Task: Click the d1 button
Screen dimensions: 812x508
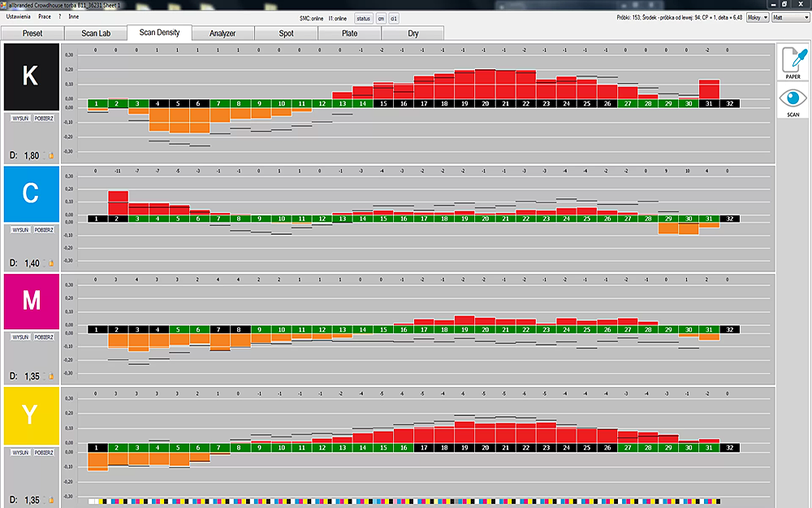Action: [x=394, y=18]
